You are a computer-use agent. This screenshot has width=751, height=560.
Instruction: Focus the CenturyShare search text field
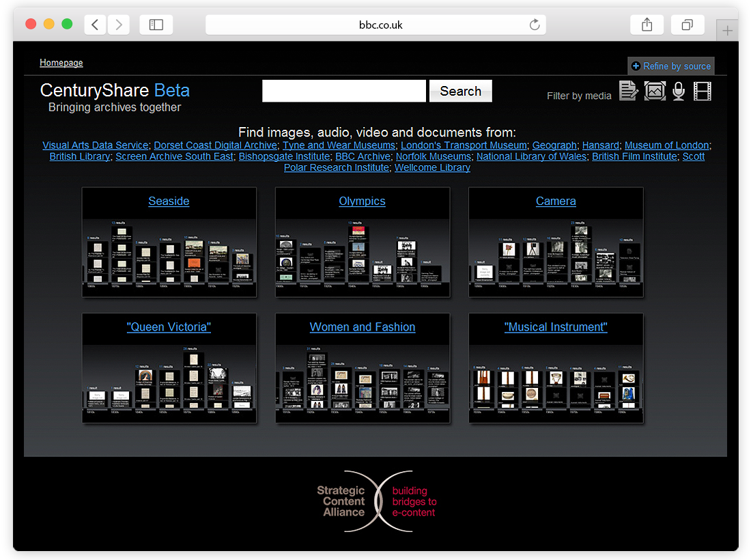pyautogui.click(x=344, y=91)
